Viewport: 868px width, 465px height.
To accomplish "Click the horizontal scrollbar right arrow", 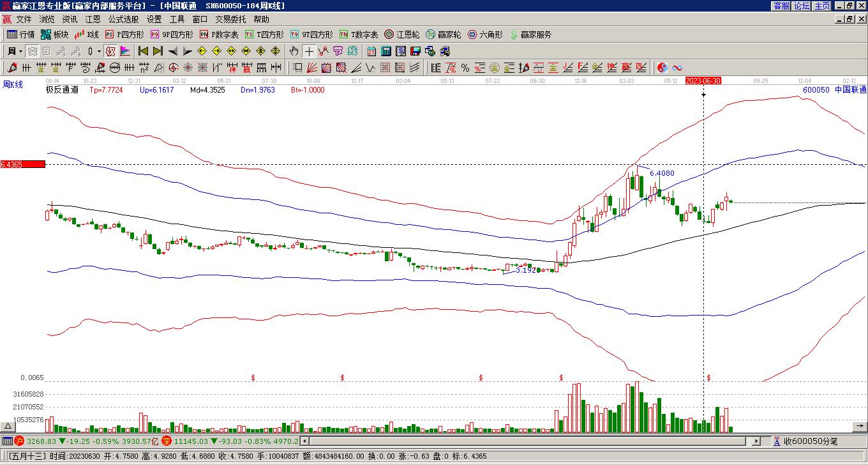I will click(756, 441).
